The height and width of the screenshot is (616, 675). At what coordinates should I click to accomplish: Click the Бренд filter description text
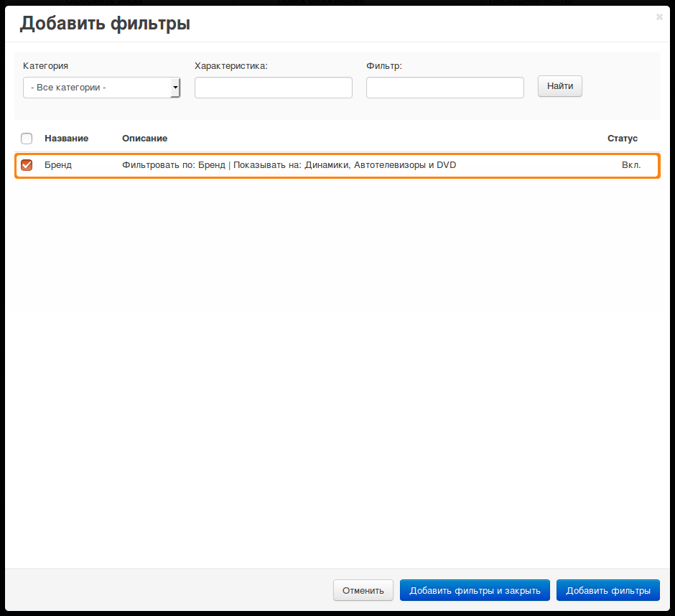289,165
